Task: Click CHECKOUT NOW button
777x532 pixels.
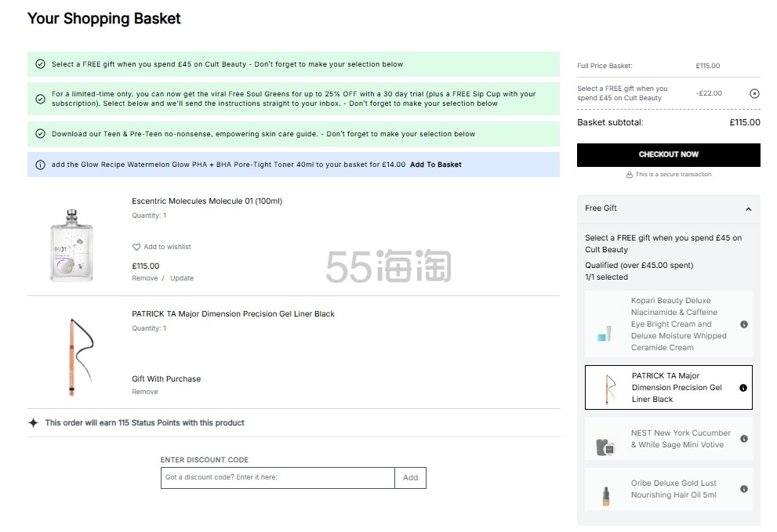Action: (669, 154)
